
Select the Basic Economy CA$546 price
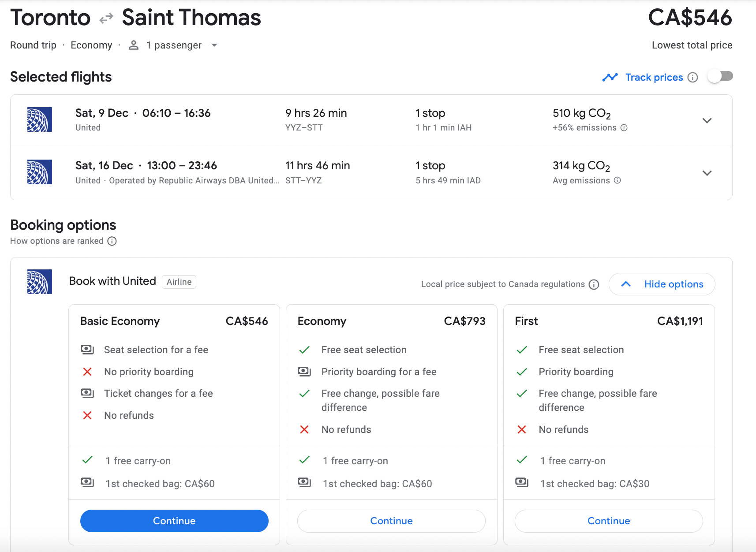[247, 321]
